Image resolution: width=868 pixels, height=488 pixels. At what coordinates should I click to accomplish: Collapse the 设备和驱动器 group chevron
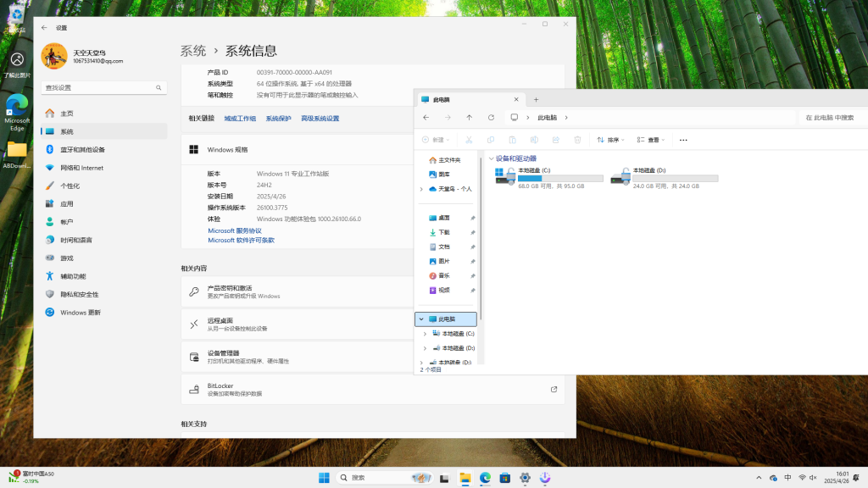(491, 158)
